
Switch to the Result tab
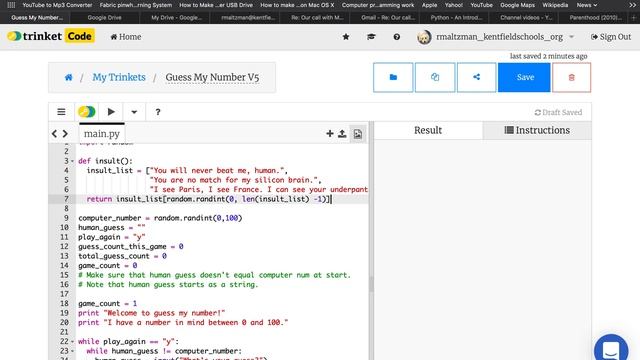point(428,130)
